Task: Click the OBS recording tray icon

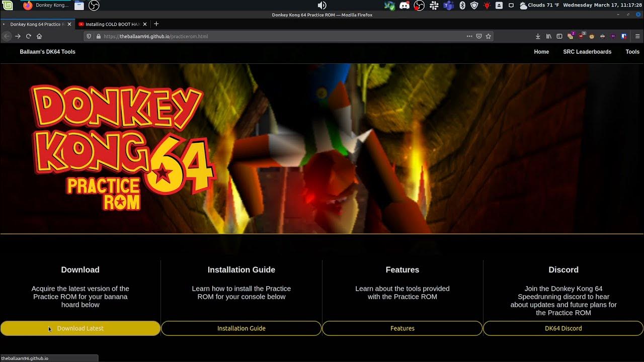Action: pyautogui.click(x=419, y=5)
